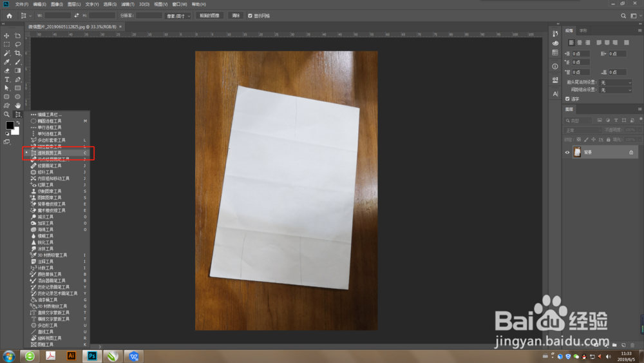The height and width of the screenshot is (363, 644).
Task: Click the center-align paragraph icon
Action: [x=579, y=43]
